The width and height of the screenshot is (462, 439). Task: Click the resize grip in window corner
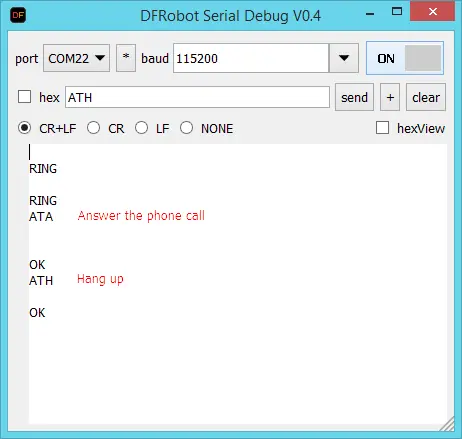point(448,424)
